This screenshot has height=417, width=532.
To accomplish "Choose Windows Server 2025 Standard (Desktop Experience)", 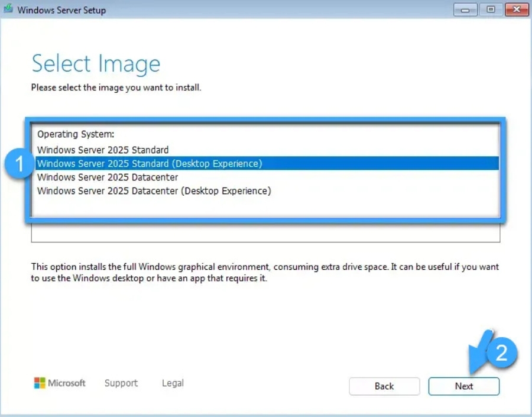I will [267, 163].
